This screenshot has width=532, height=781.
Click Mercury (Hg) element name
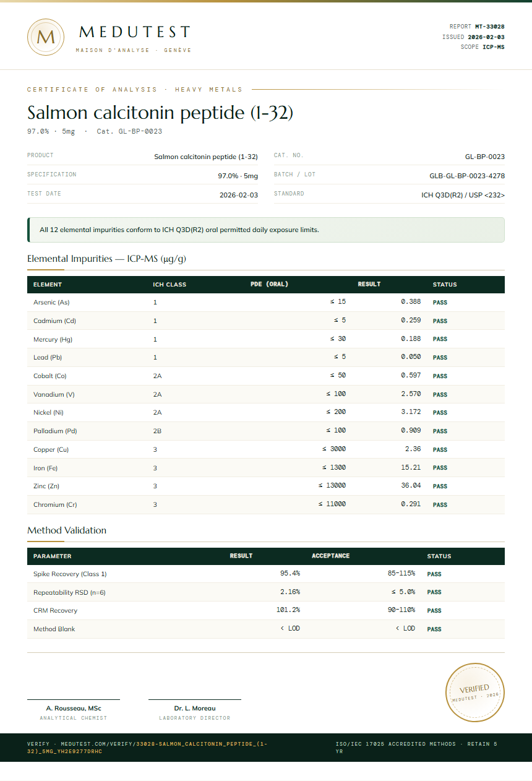tap(53, 340)
